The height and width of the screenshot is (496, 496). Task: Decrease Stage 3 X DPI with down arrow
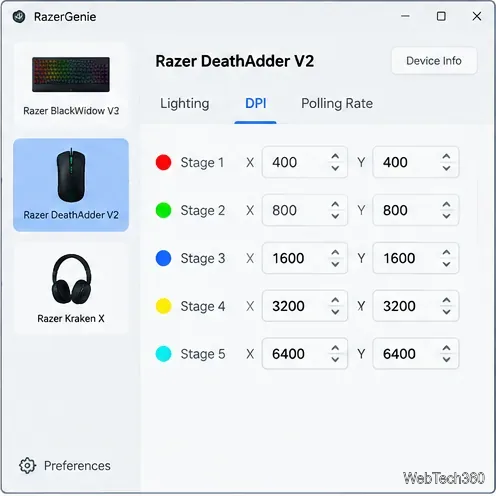click(x=335, y=264)
